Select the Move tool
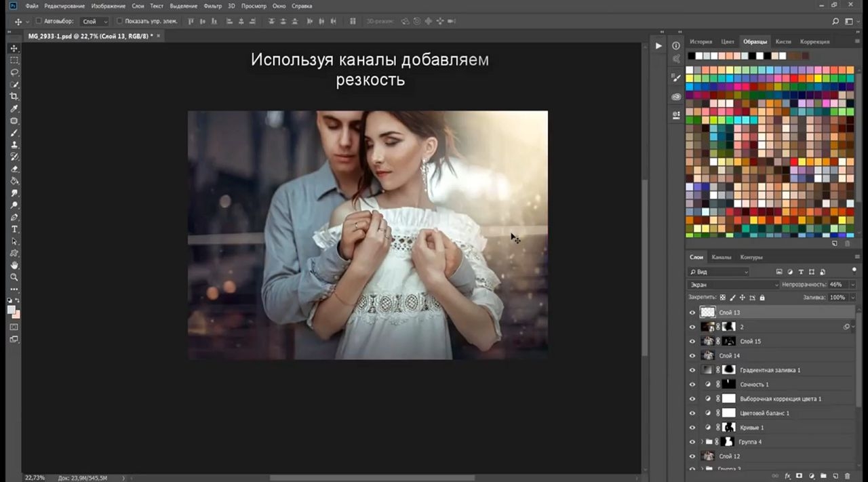This screenshot has height=482, width=868. (x=14, y=48)
